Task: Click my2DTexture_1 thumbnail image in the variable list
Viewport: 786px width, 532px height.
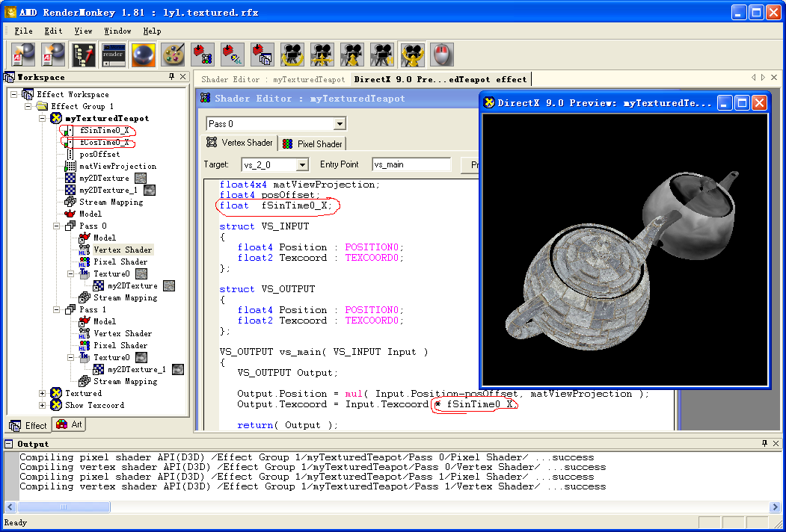Action: click(150, 191)
